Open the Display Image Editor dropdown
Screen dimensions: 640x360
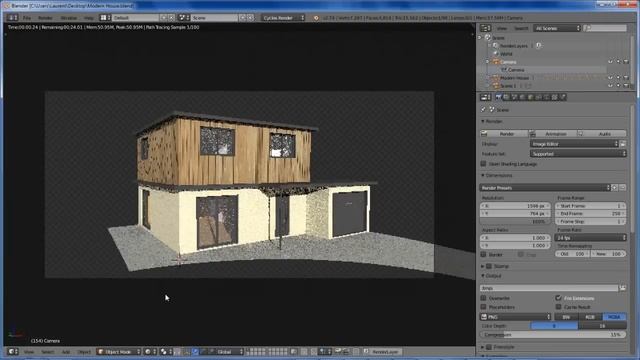coord(574,144)
